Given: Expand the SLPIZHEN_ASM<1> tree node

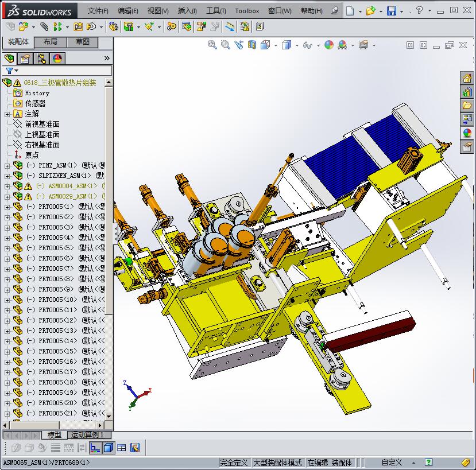Looking at the screenshot, I should click(7, 176).
